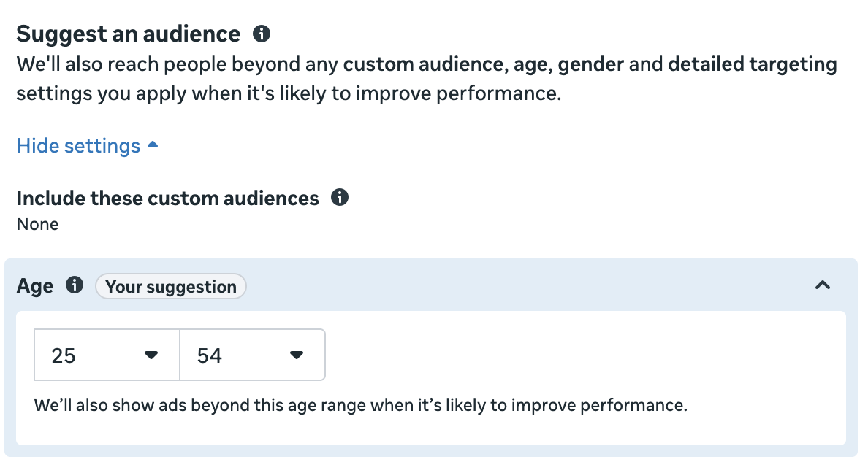Click info icon beside Suggest an audience
Image resolution: width=868 pixels, height=473 pixels.
coord(261,34)
